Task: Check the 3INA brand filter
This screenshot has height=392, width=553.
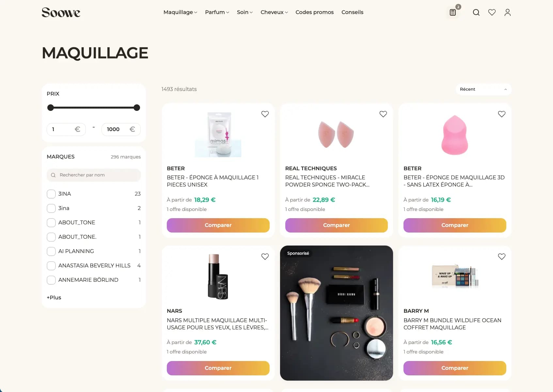Action: tap(51, 194)
